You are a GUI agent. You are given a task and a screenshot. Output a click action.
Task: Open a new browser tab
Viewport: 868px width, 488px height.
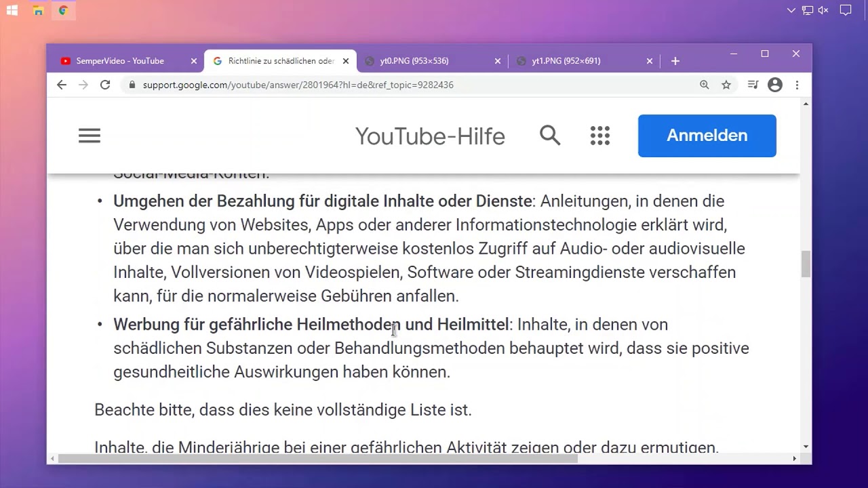[675, 61]
